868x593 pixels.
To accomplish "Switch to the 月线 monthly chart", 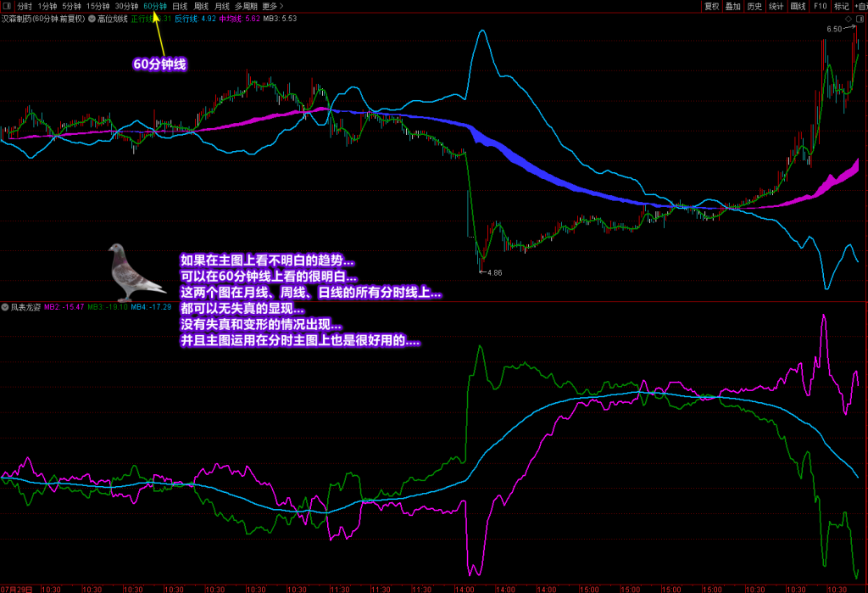I will (222, 6).
